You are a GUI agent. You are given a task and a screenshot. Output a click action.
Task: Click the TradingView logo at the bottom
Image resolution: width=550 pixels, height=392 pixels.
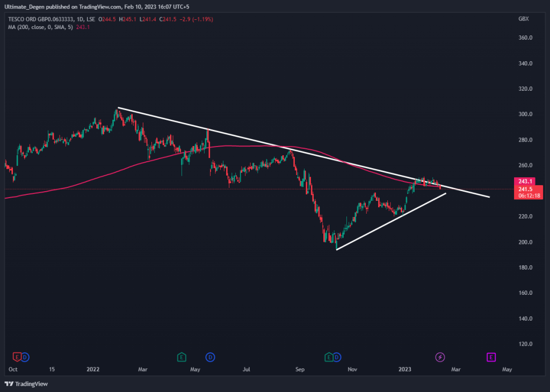pos(26,384)
